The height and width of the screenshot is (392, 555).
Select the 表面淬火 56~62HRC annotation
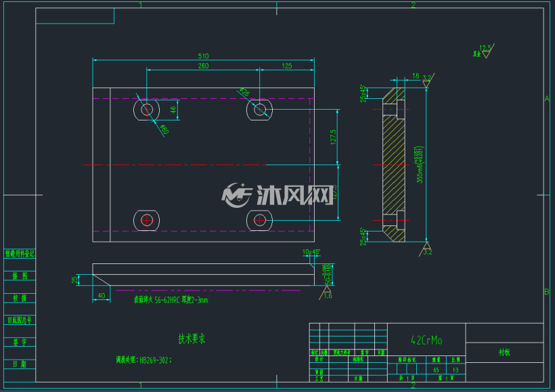[x=171, y=300]
